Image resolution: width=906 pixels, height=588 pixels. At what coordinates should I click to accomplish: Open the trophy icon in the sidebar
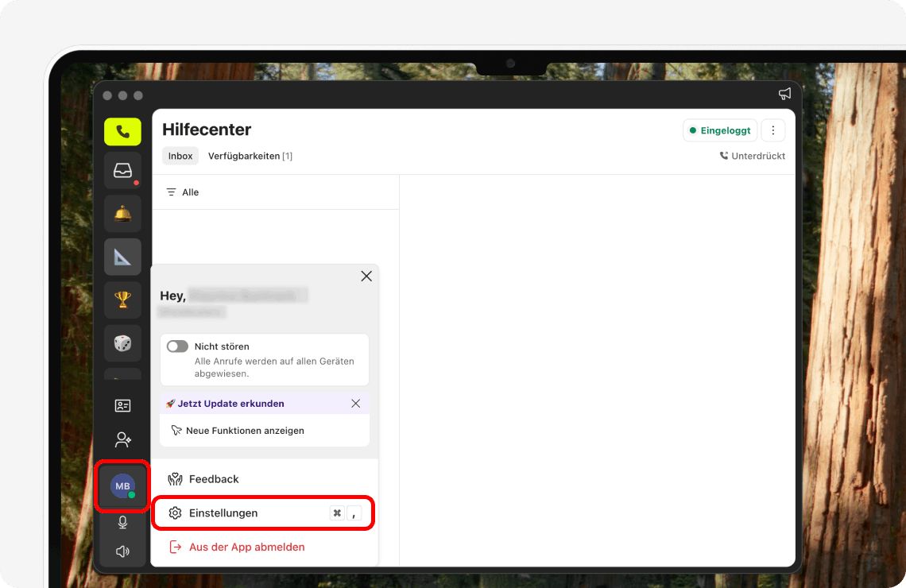point(122,300)
